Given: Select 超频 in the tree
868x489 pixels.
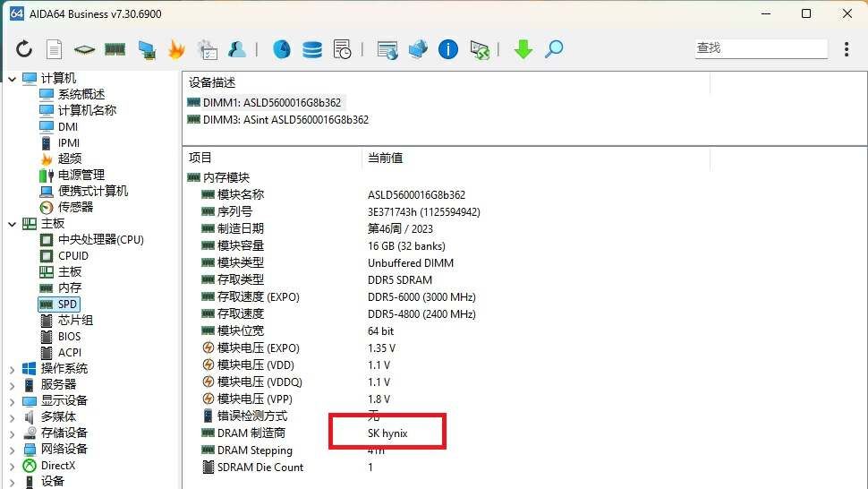Looking at the screenshot, I should click(69, 159).
